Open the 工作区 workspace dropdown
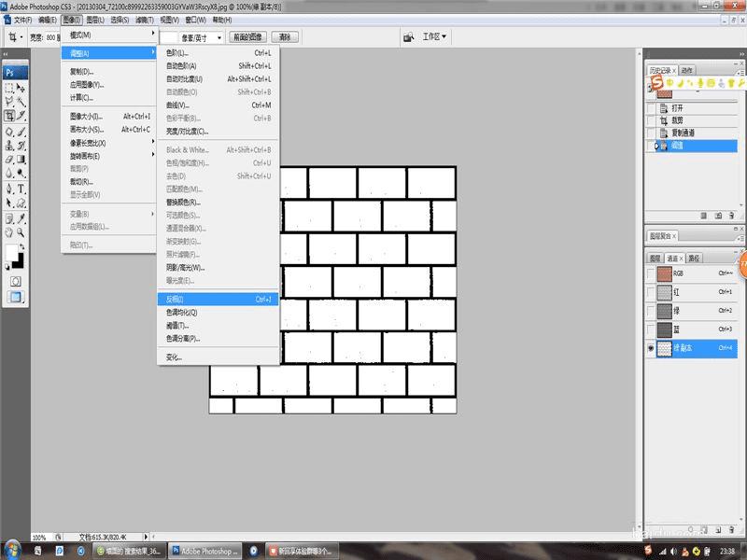The height and width of the screenshot is (560, 747). [434, 37]
